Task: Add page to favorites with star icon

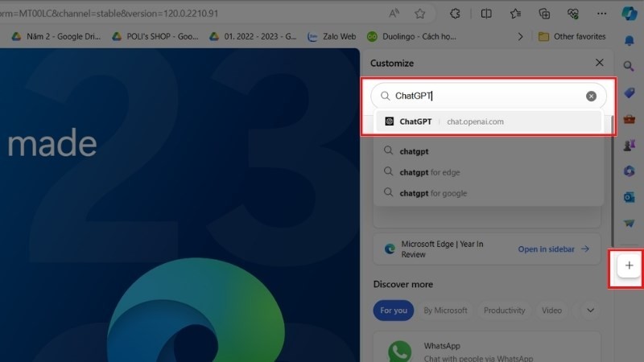Action: (x=419, y=14)
